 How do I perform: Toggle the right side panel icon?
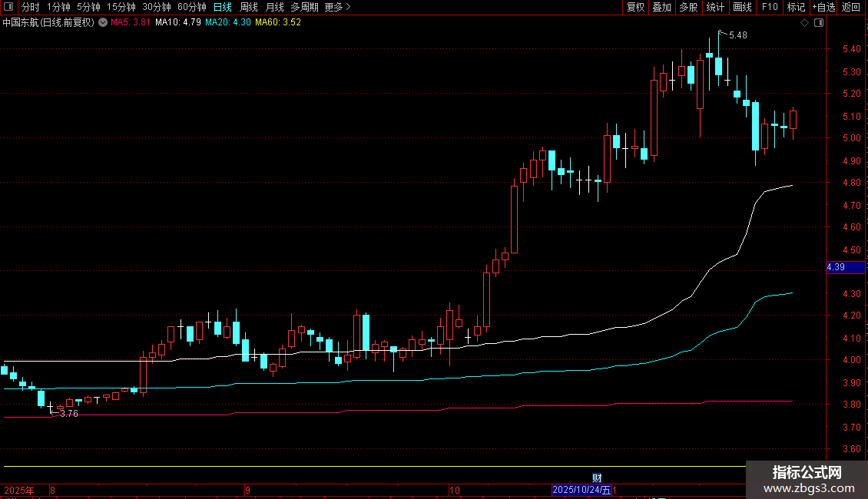[x=820, y=23]
